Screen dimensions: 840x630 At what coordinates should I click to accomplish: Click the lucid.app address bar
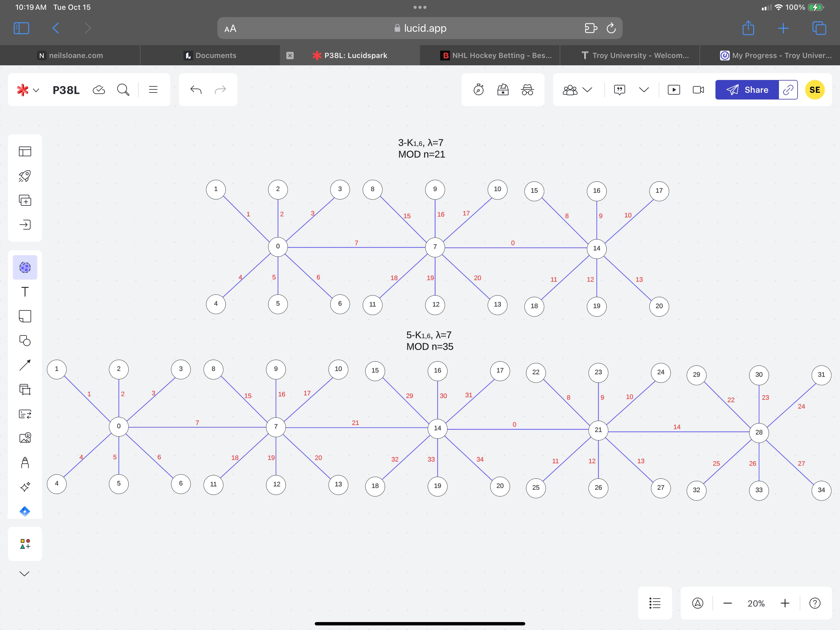point(420,28)
